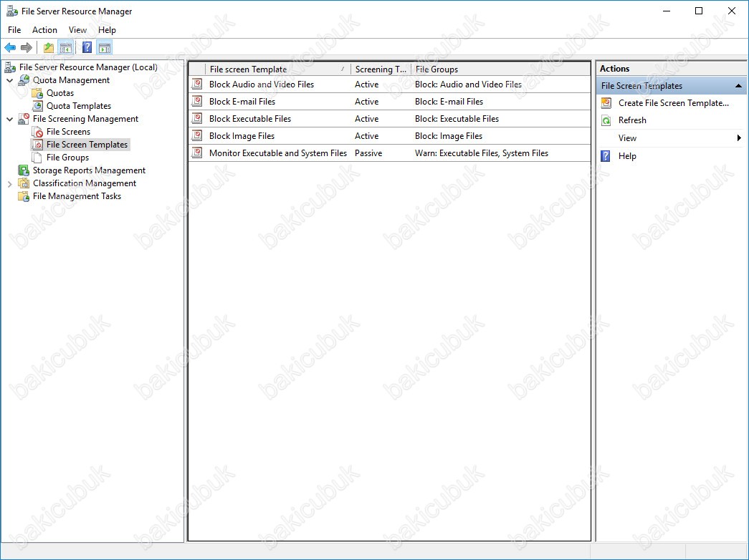The width and height of the screenshot is (749, 560).
Task: Open the View submenu arrow in Actions
Action: point(740,138)
